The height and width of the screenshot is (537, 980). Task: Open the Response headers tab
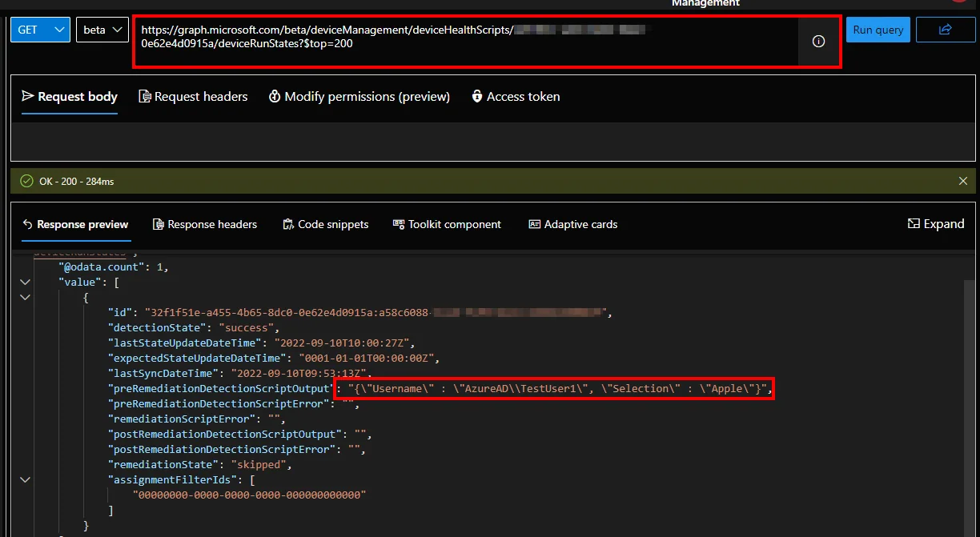coord(205,225)
